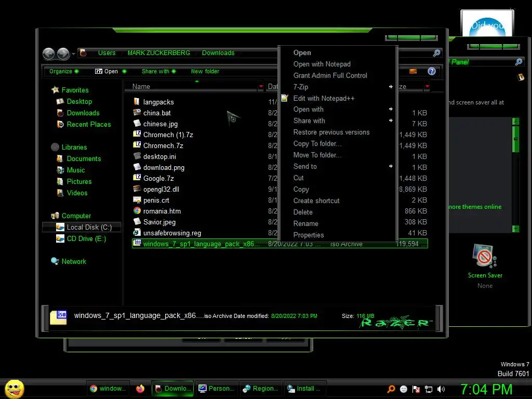Select the Chromech.7z archive icon
532x399 pixels.
(x=137, y=145)
